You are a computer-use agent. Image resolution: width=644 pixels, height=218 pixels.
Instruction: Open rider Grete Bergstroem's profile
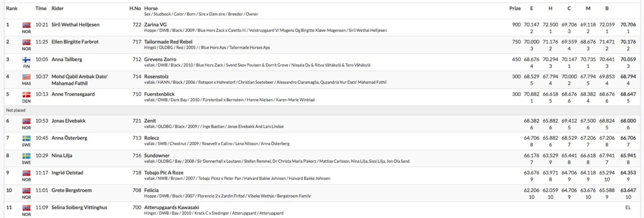click(71, 190)
